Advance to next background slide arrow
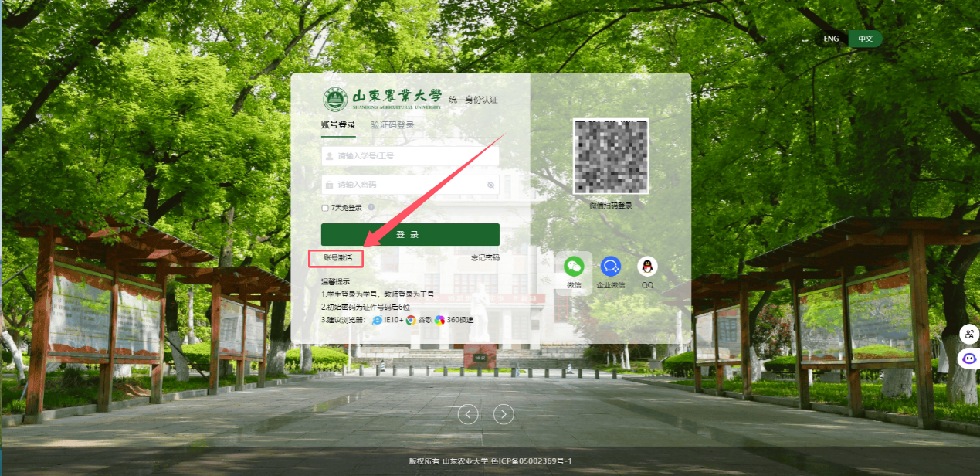Viewport: 980px width, 476px height. click(x=504, y=415)
